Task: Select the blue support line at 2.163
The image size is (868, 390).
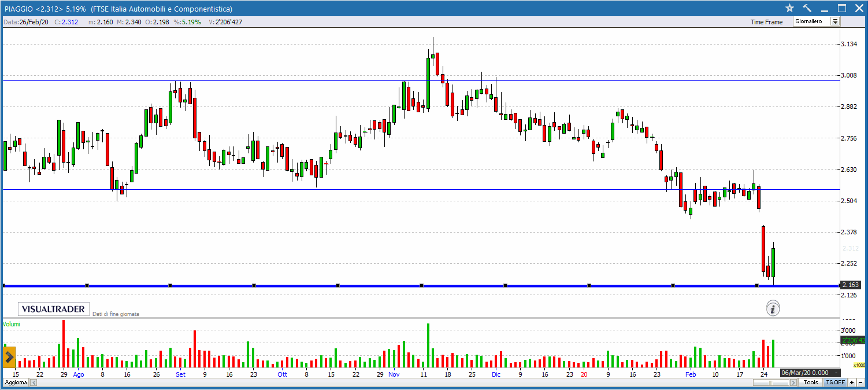Action: pos(421,285)
